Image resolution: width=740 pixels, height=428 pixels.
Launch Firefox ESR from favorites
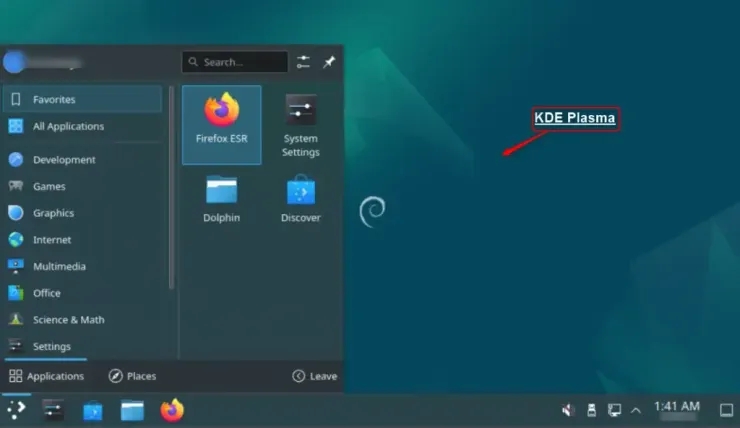pos(221,125)
